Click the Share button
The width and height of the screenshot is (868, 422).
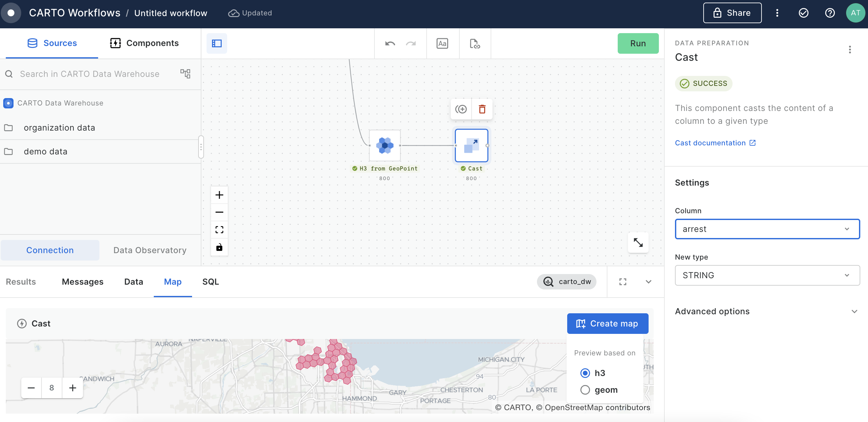tap(732, 13)
